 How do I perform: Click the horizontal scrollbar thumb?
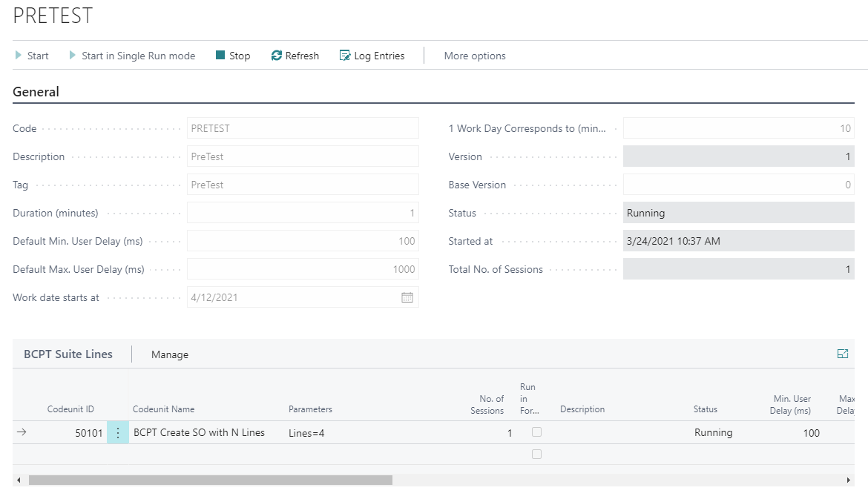click(x=211, y=480)
